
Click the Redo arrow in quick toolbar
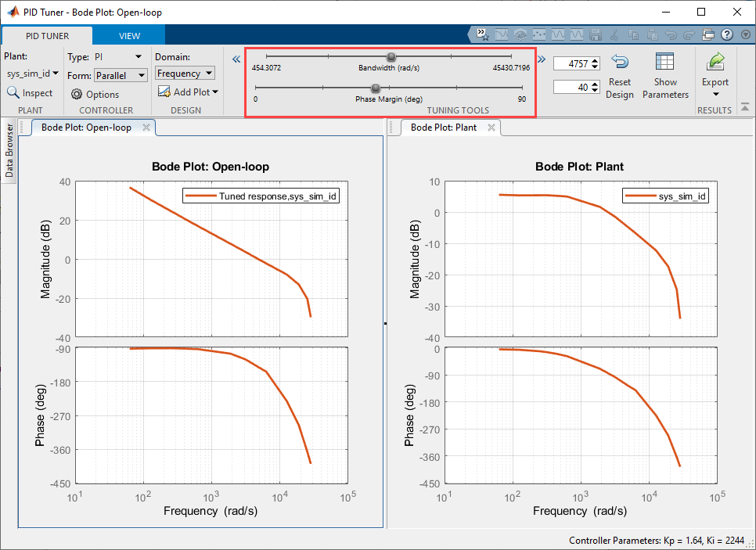tap(689, 34)
